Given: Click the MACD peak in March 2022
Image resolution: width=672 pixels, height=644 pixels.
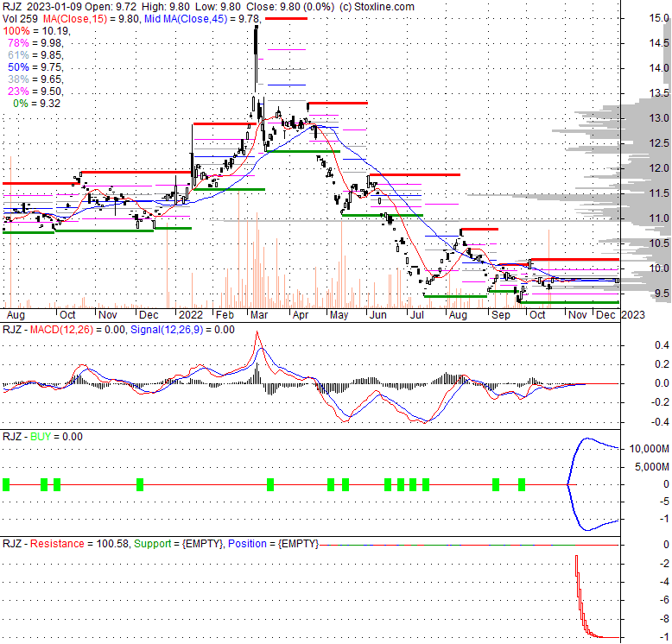Looking at the screenshot, I should click(257, 332).
